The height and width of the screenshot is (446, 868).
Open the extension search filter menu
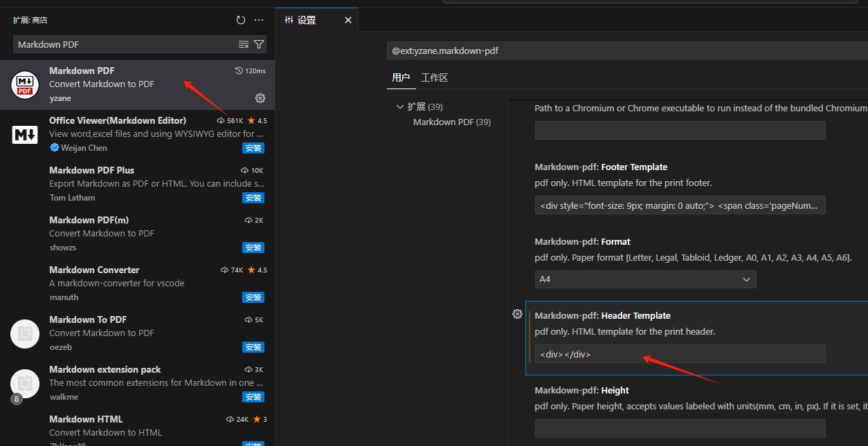[x=259, y=44]
